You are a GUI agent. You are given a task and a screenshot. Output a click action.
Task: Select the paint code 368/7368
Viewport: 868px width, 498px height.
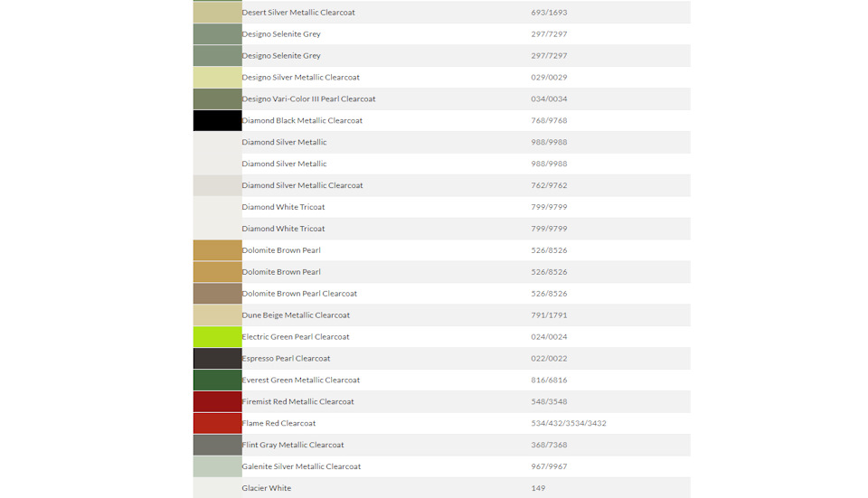tap(549, 445)
